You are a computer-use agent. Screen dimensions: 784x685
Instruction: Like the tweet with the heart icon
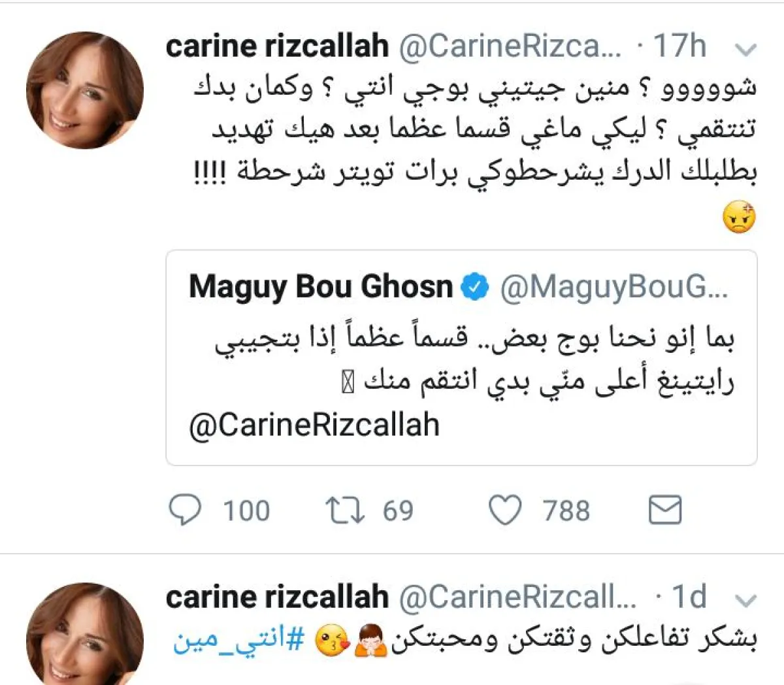tap(506, 510)
